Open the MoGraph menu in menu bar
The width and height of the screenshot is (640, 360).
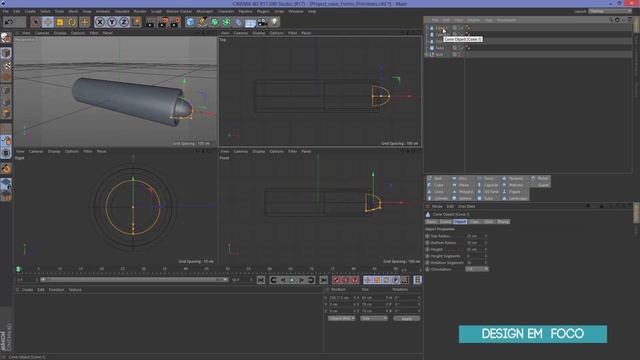(x=204, y=11)
